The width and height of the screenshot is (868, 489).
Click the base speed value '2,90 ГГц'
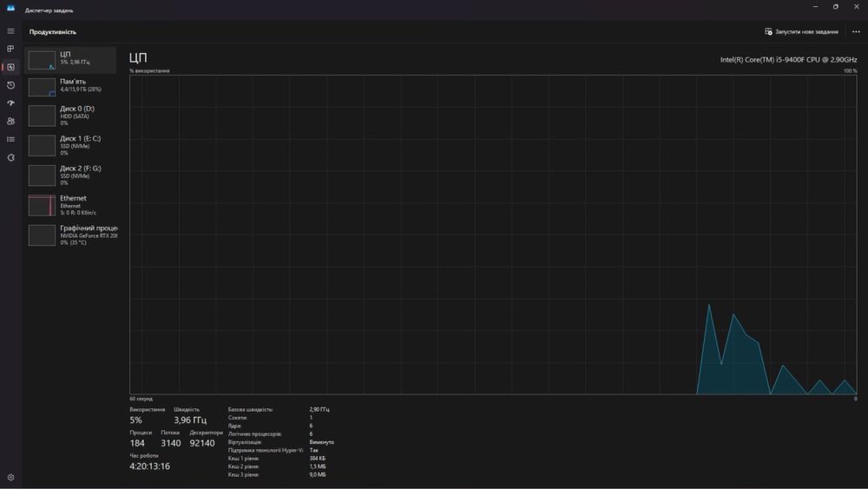[x=319, y=409]
